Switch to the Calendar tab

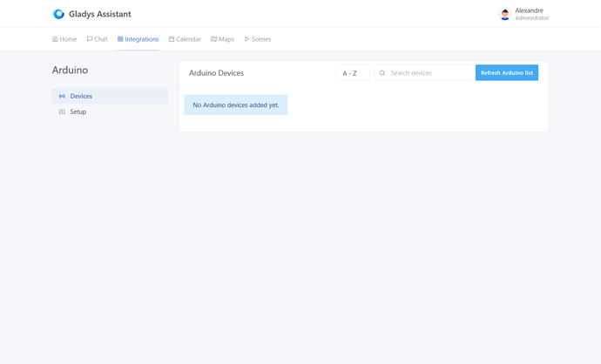click(186, 39)
